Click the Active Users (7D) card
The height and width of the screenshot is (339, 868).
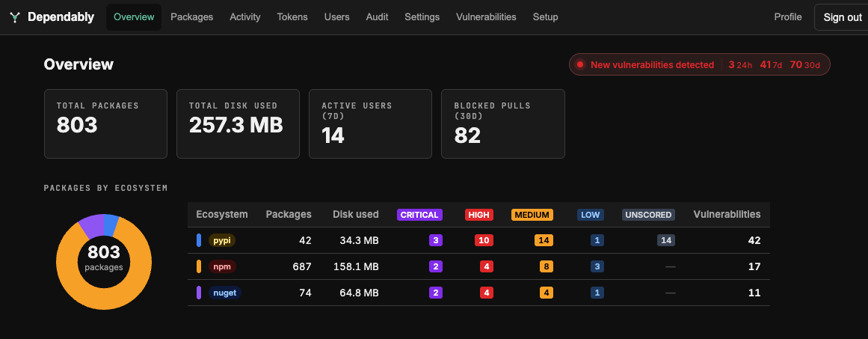(370, 124)
